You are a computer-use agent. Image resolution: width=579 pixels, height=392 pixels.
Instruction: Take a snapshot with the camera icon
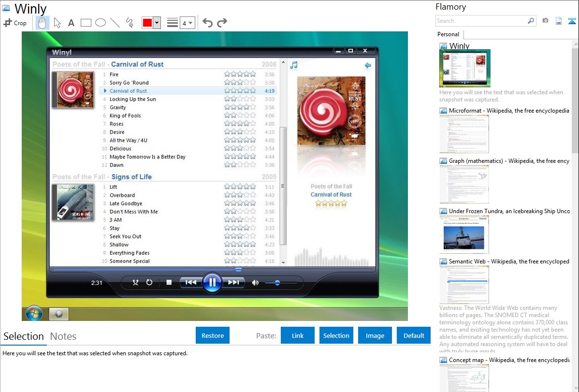point(545,21)
